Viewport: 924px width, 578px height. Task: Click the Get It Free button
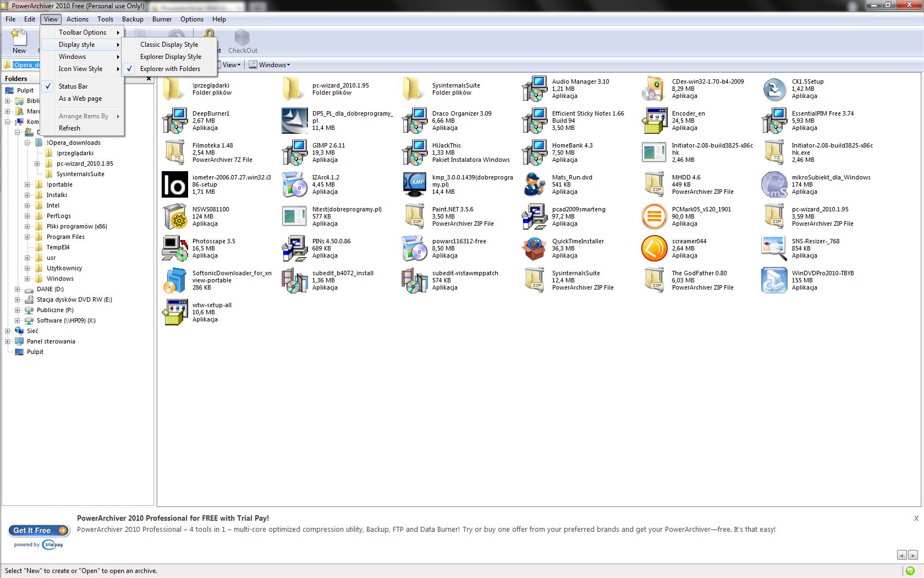38,531
